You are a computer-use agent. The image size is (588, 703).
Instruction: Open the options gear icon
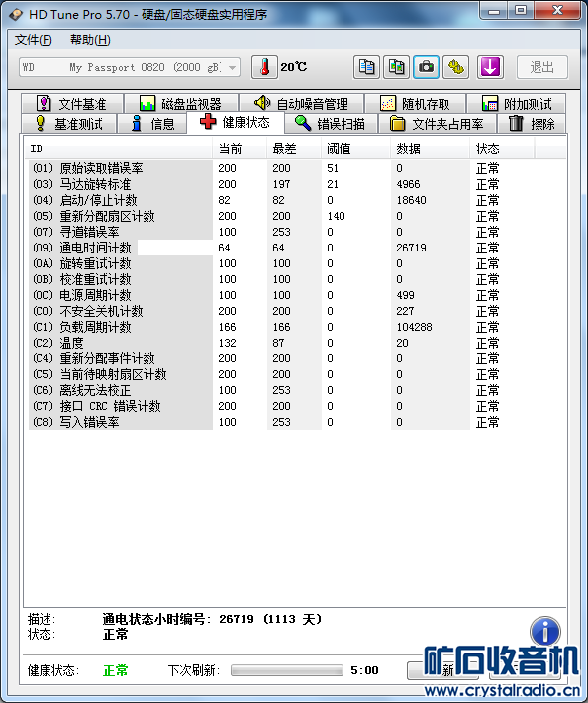coord(455,67)
